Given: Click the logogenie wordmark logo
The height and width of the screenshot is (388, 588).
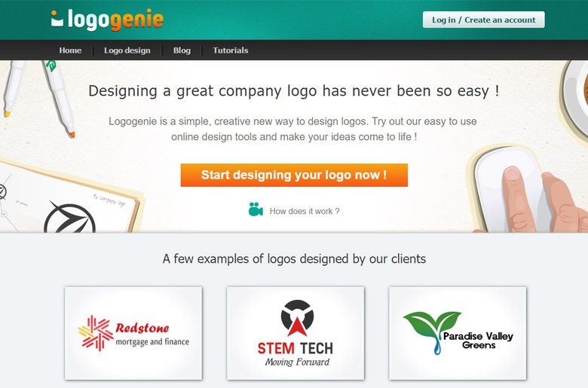Looking at the screenshot, I should (107, 20).
